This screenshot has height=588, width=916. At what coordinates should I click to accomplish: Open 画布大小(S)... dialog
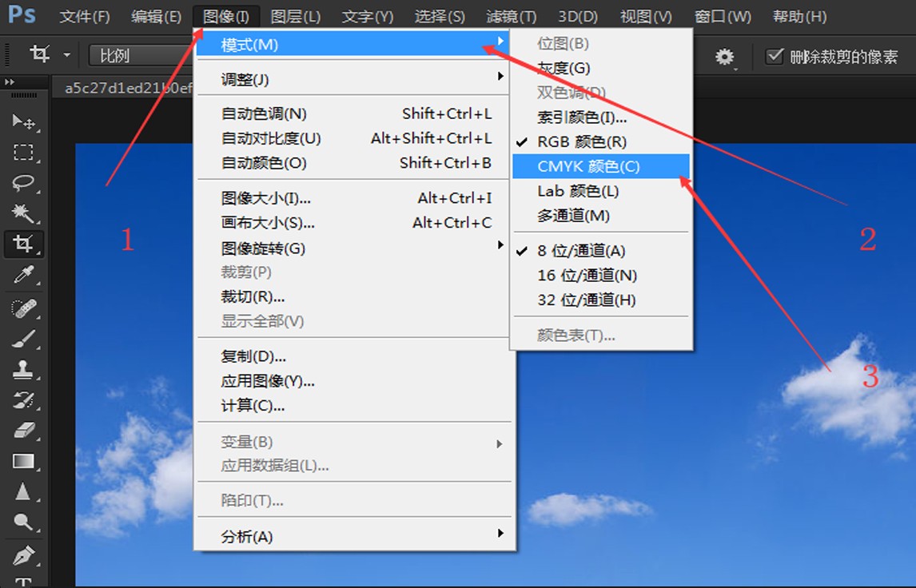point(353,223)
